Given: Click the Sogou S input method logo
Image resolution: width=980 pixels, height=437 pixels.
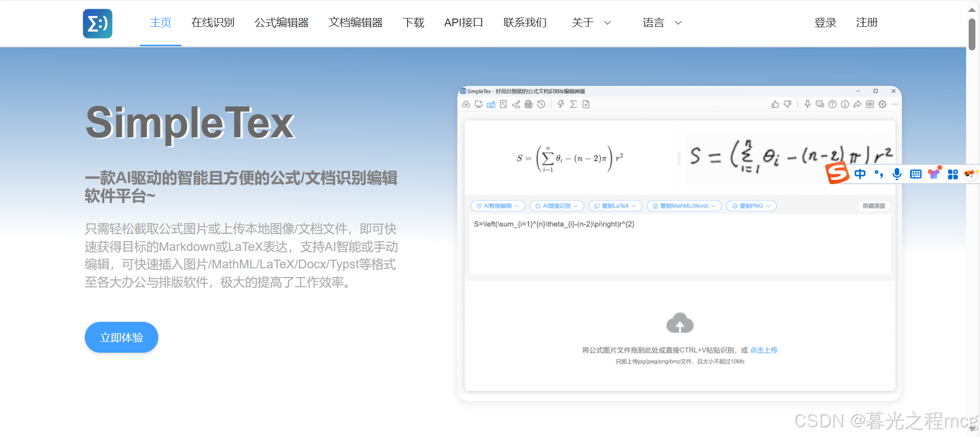Looking at the screenshot, I should click(837, 173).
